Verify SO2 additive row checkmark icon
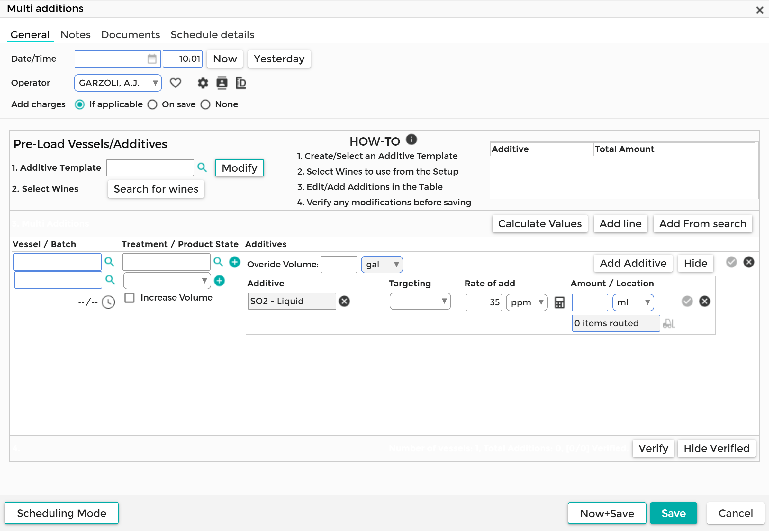This screenshot has width=769, height=532. coord(687,301)
